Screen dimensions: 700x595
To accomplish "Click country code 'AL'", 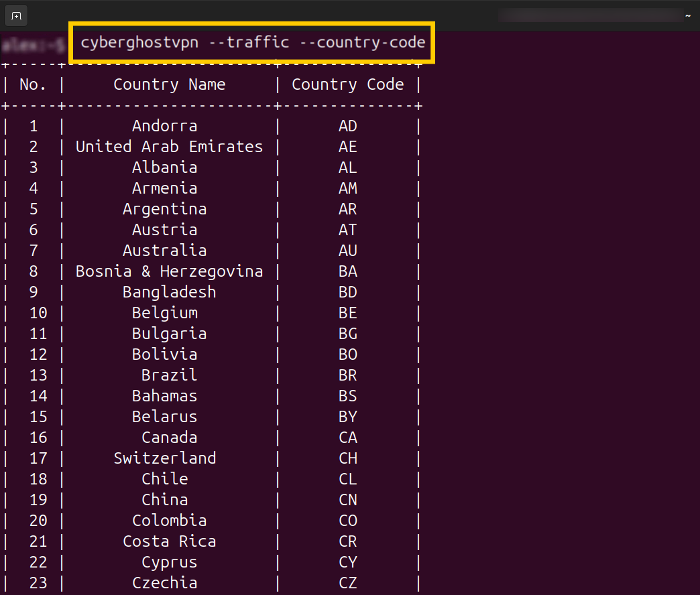I will coord(348,168).
